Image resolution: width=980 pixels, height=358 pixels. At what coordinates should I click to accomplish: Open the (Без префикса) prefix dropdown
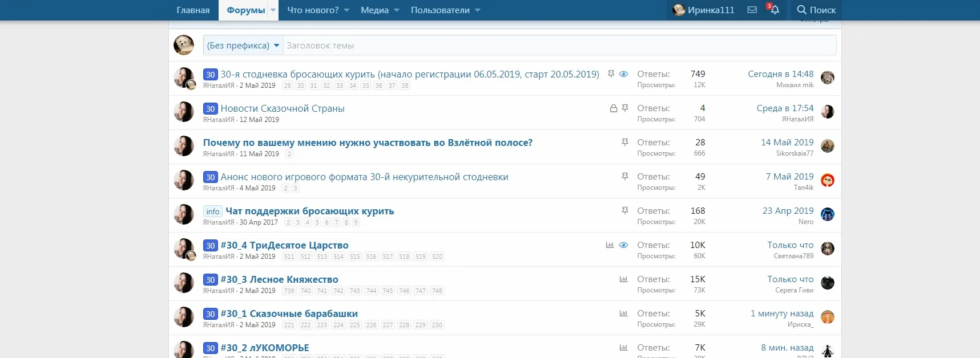[243, 46]
